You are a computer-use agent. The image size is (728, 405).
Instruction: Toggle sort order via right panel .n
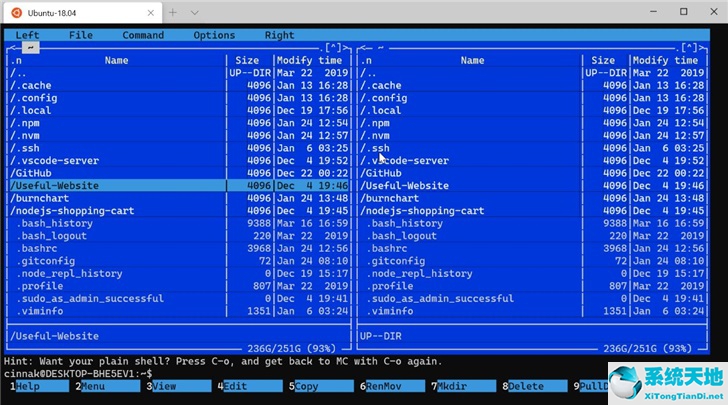[x=366, y=60]
